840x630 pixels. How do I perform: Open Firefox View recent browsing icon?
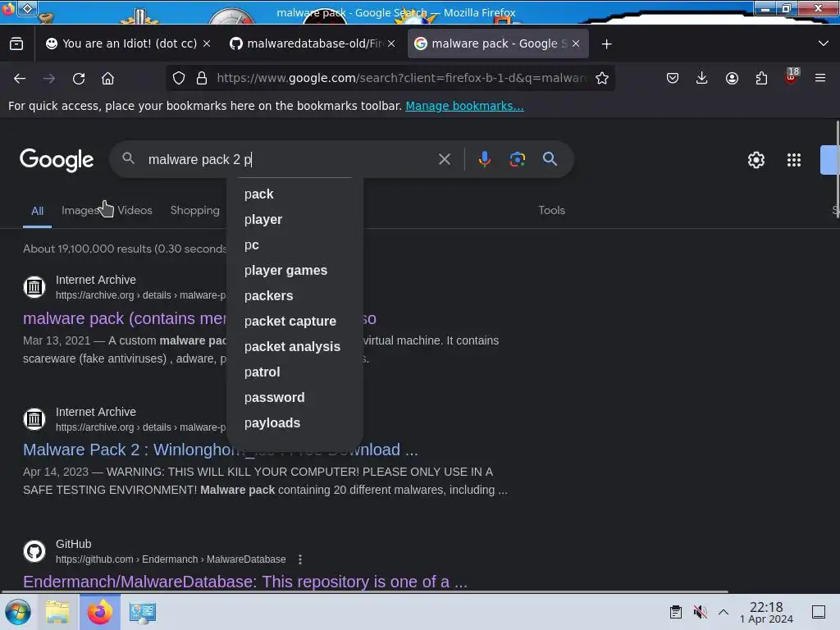pyautogui.click(x=16, y=43)
